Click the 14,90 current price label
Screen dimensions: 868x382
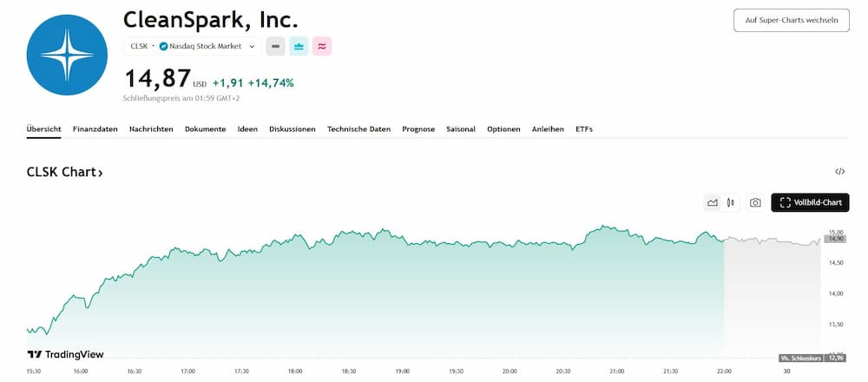[837, 239]
